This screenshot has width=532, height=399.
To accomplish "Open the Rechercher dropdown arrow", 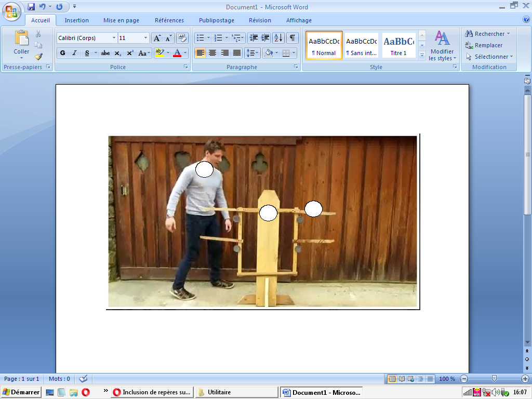I will pos(508,34).
